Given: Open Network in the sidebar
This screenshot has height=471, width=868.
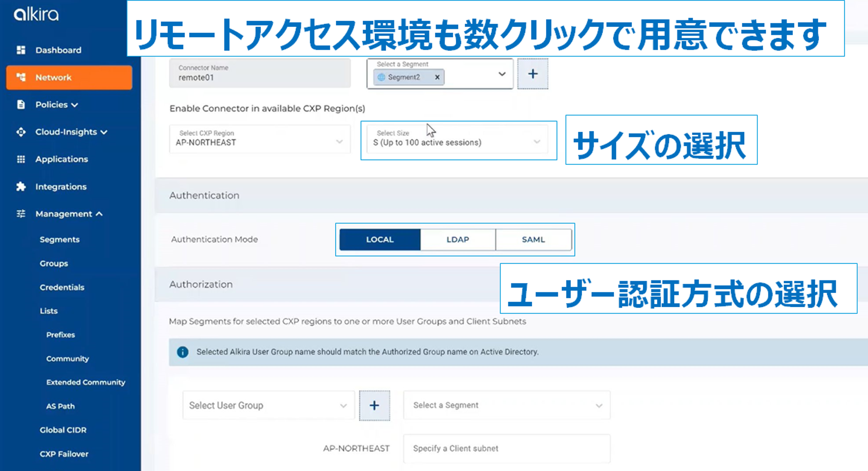Looking at the screenshot, I should 69,77.
